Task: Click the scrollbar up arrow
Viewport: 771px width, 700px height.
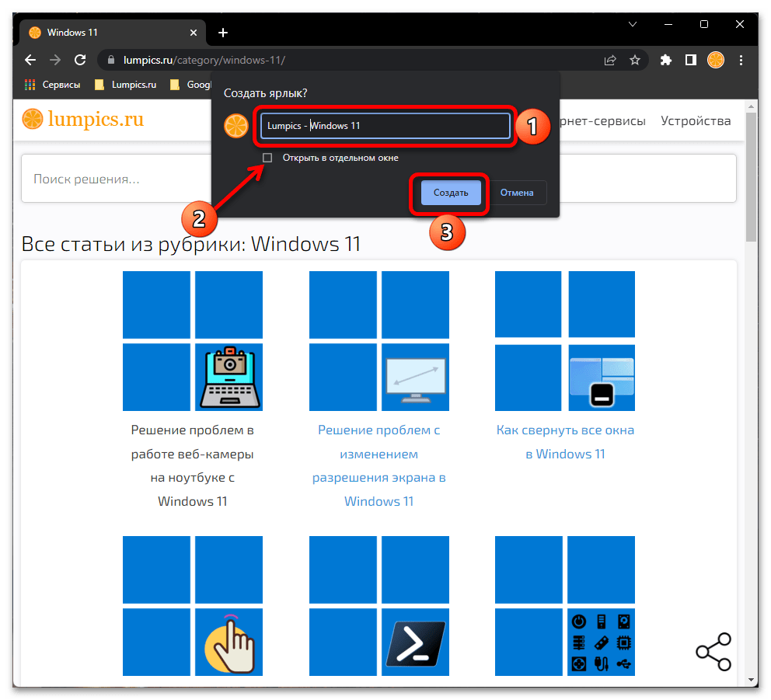Action: [751, 106]
